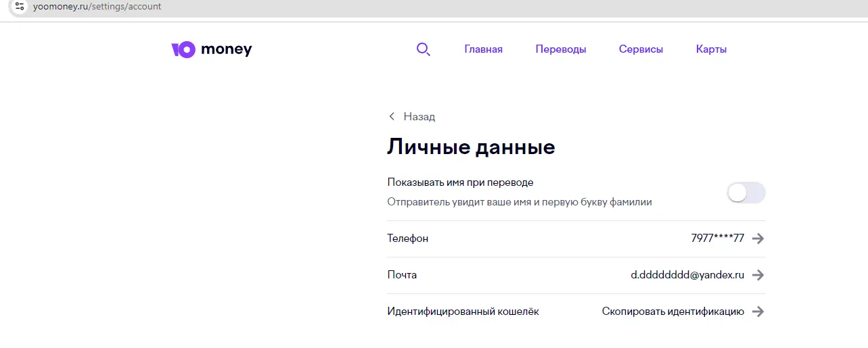Click the Почта row label
868x348 pixels.
402,275
